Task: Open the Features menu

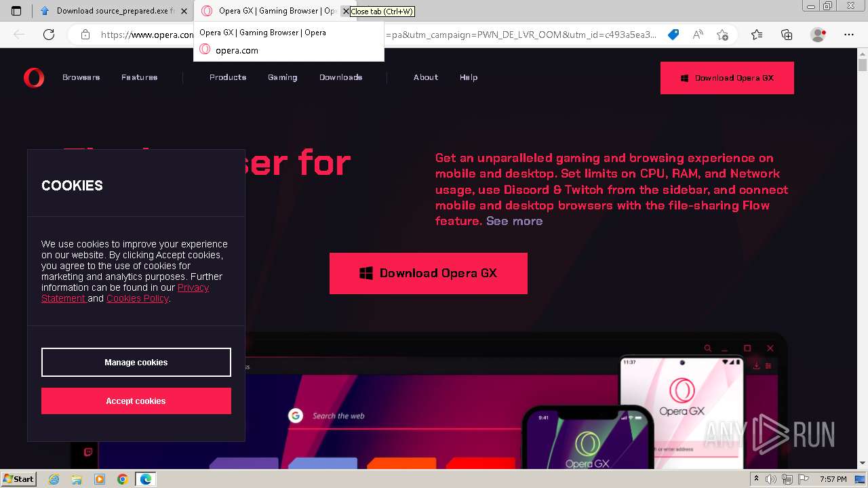Action: (x=140, y=77)
